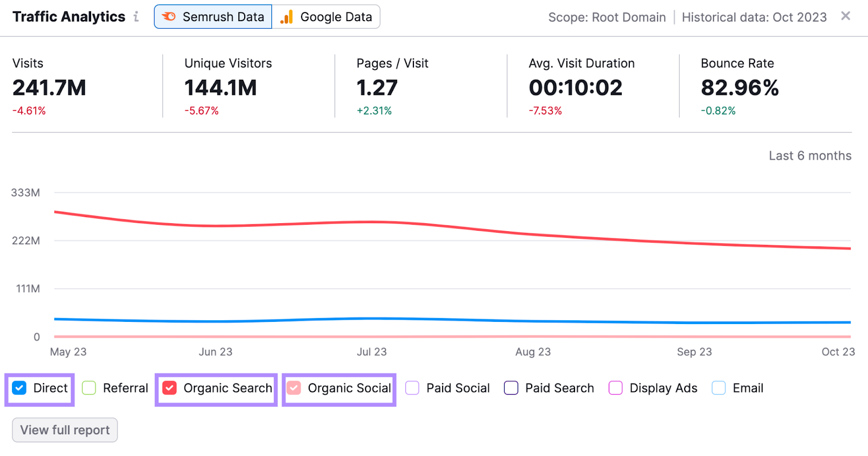Click the Jul 23 axis label
868x456 pixels.
(372, 352)
